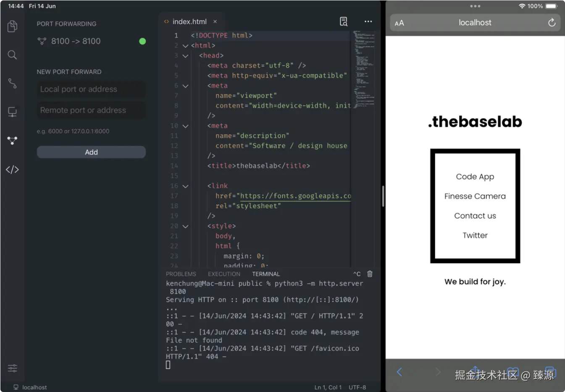Click the editor minimap

click(363, 69)
